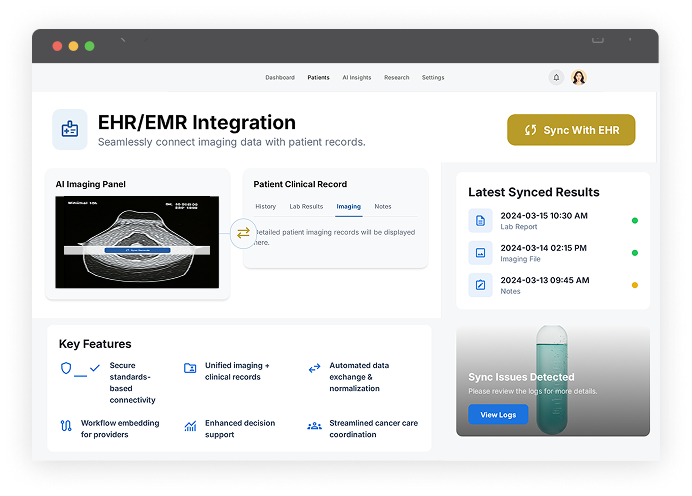Go to AI Insights in navigation

pos(356,77)
